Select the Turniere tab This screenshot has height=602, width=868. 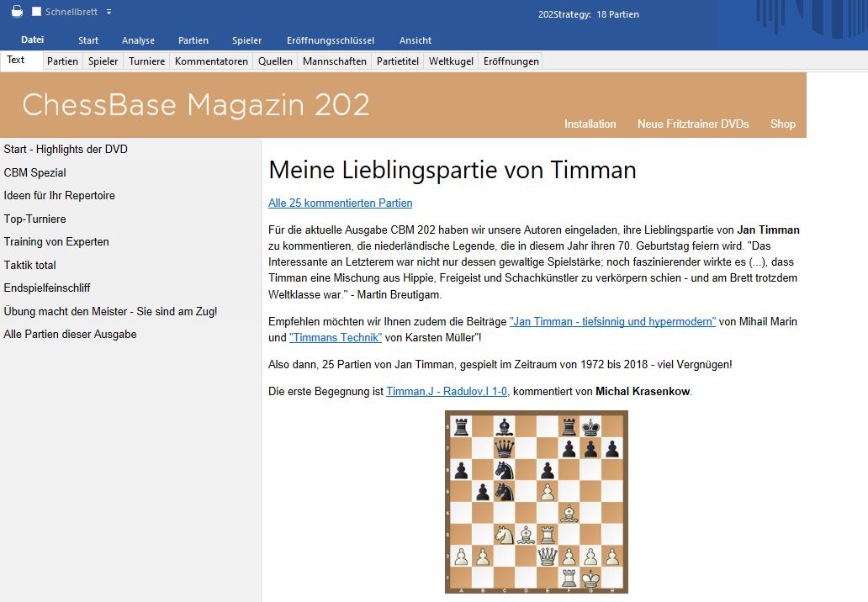tap(146, 61)
